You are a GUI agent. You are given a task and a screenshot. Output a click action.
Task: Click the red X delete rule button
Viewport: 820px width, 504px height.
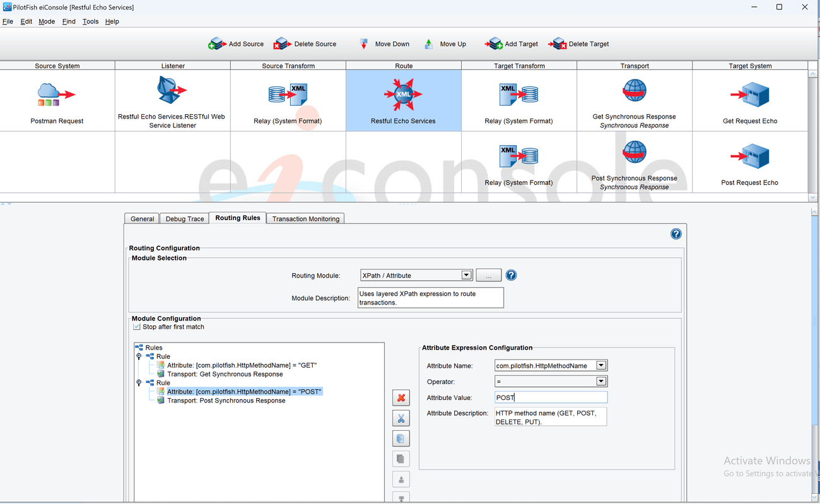click(x=401, y=398)
